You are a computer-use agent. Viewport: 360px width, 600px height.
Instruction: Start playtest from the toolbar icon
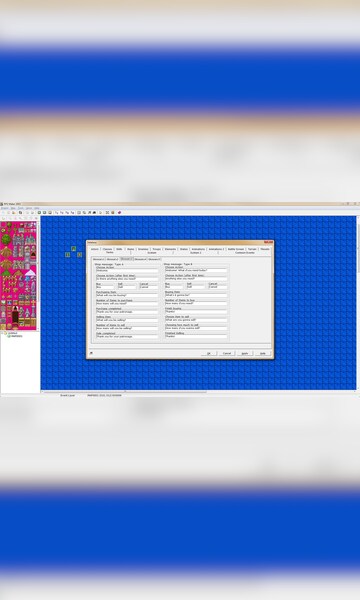click(x=101, y=212)
